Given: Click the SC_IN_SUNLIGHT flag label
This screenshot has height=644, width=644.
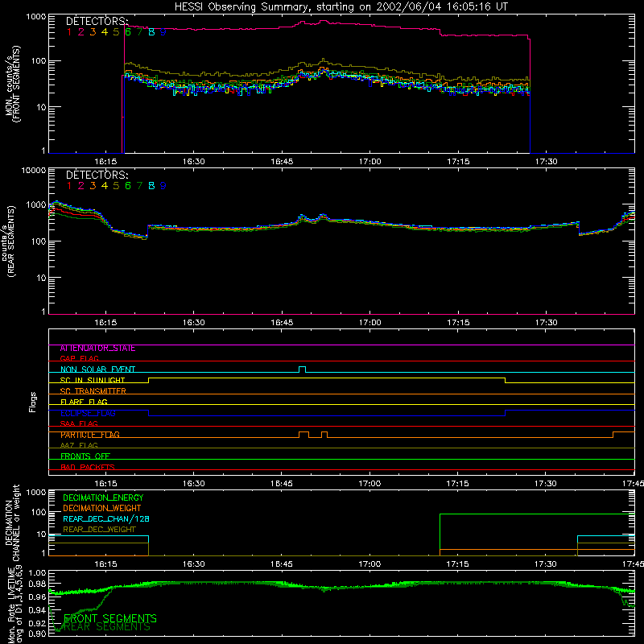Looking at the screenshot, I should tap(93, 380).
